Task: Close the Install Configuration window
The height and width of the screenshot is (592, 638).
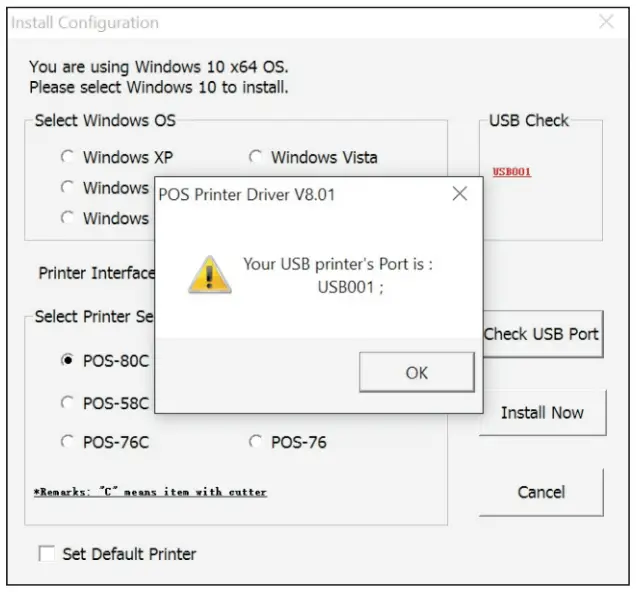Action: pyautogui.click(x=606, y=22)
